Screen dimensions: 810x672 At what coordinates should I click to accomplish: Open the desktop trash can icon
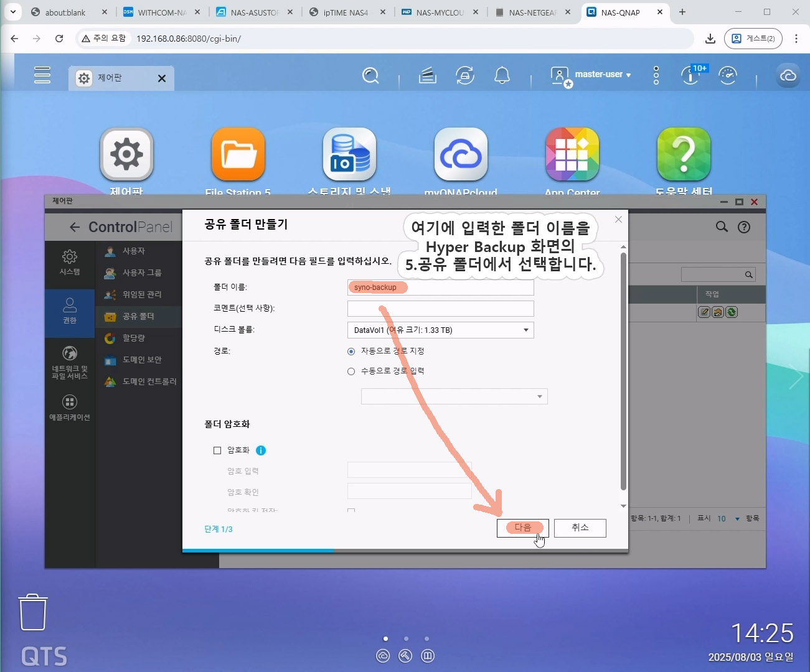pos(33,612)
